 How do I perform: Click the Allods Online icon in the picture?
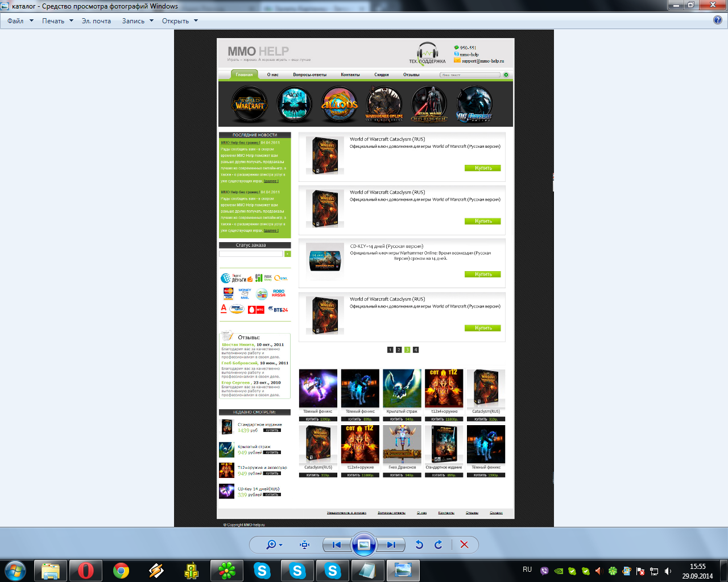tap(339, 104)
